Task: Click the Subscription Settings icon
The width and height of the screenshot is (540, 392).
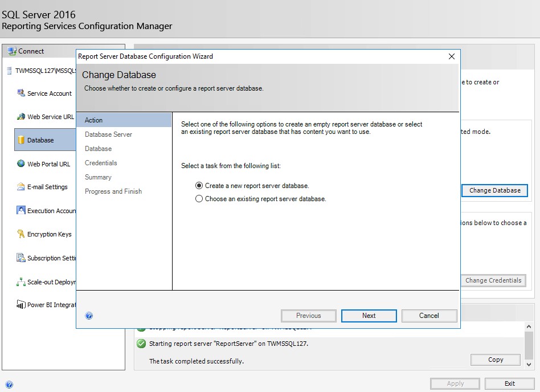Action: [x=21, y=258]
